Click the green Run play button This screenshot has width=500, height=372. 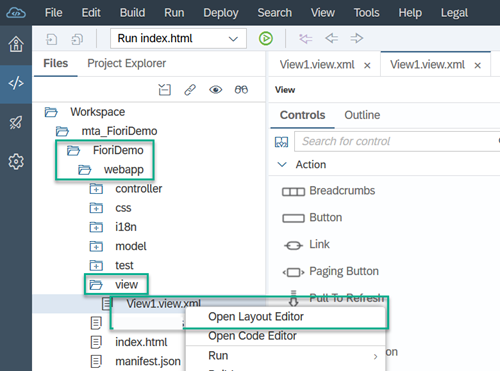click(266, 38)
